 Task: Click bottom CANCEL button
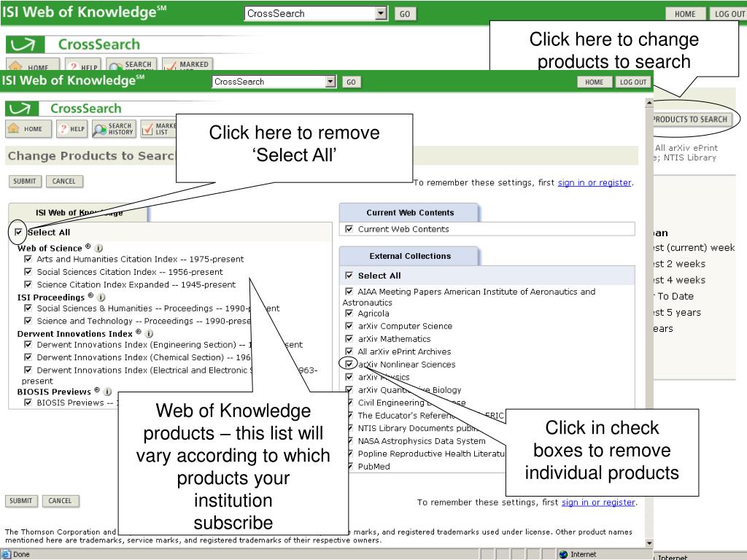pyautogui.click(x=60, y=501)
